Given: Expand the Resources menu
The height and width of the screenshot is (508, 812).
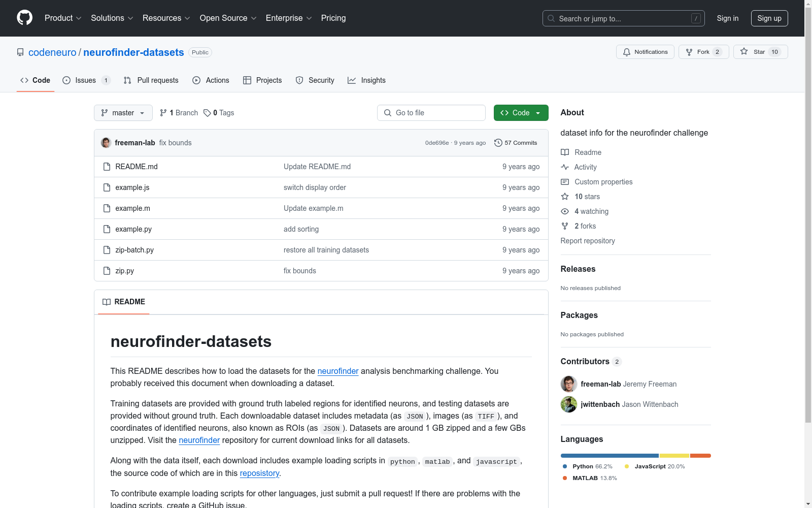Looking at the screenshot, I should tap(166, 18).
